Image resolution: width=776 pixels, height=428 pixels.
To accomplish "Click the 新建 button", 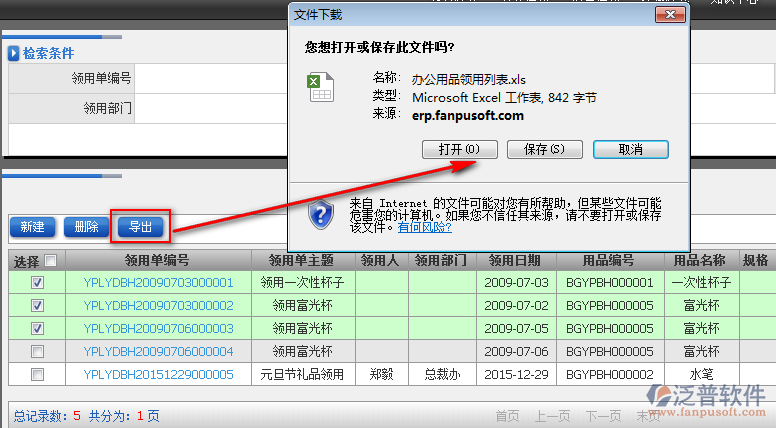I will click(x=33, y=227).
